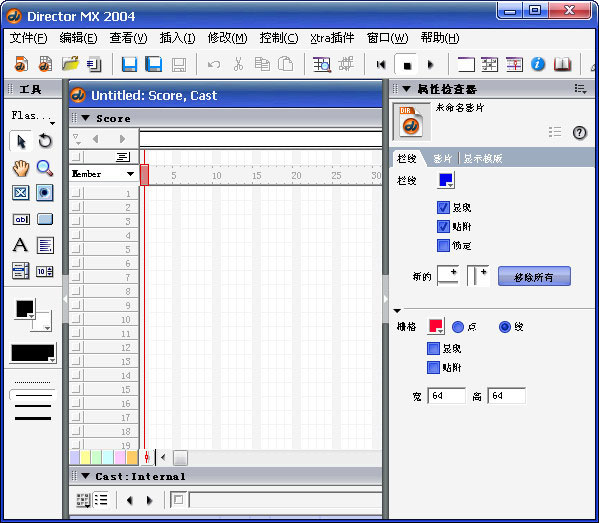The height and width of the screenshot is (523, 599).
Task: Select the Rotate and Skew tool
Action: coord(45,141)
